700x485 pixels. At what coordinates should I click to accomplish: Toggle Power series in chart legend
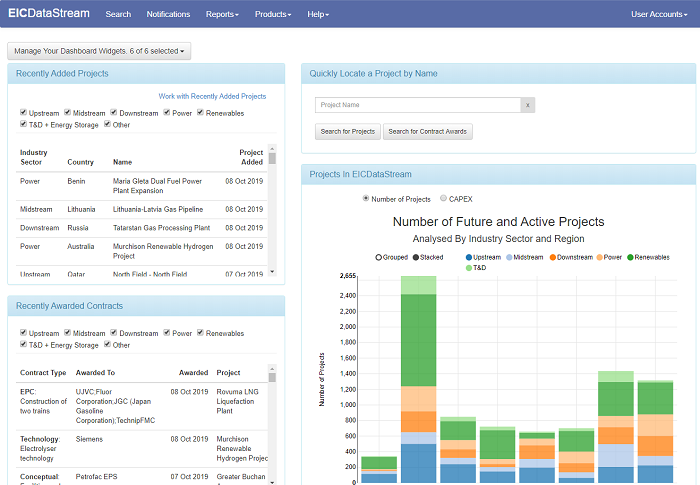click(x=609, y=257)
